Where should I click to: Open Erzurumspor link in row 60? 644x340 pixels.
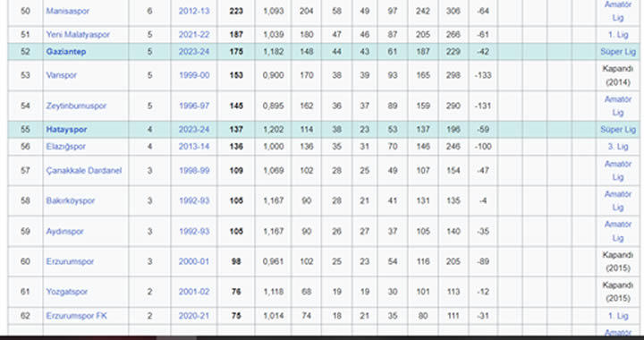(70, 261)
